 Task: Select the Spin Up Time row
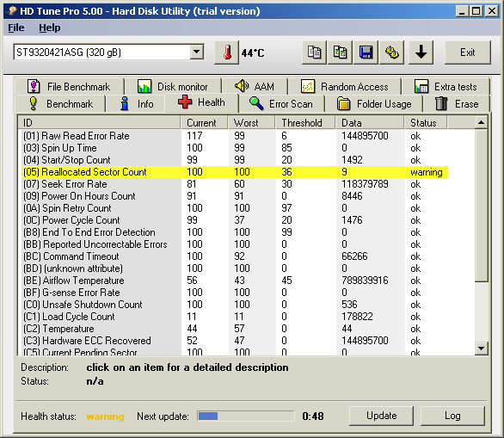235,148
